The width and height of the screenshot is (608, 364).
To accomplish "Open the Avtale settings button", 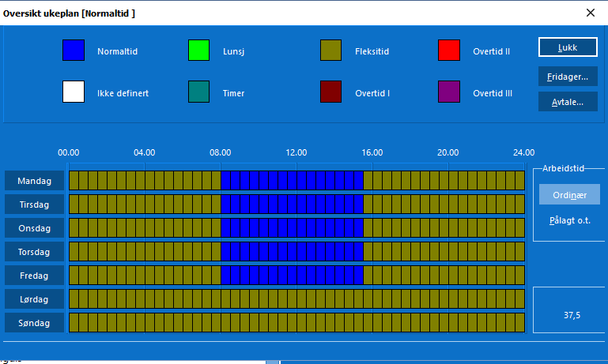I will pos(568,102).
